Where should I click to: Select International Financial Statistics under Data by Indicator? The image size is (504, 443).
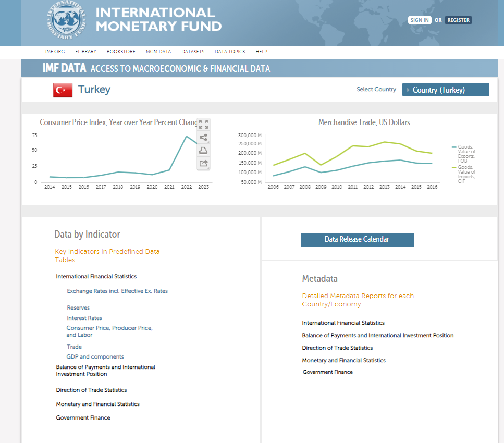point(96,276)
